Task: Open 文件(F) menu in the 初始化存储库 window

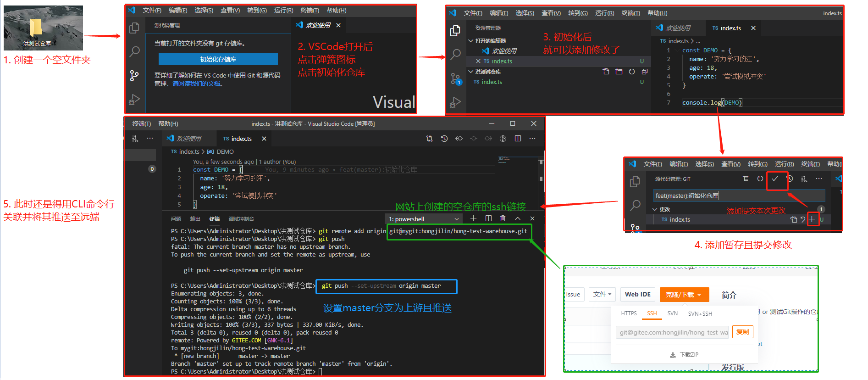Action: [152, 10]
